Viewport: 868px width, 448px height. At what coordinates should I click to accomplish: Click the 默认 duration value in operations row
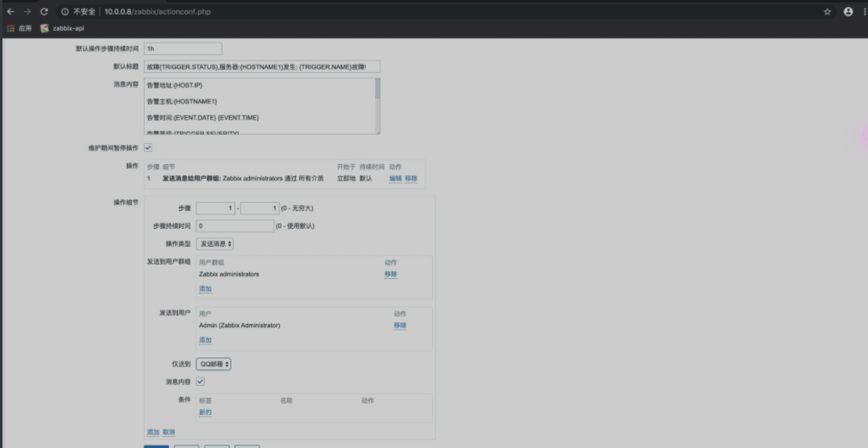tap(366, 179)
